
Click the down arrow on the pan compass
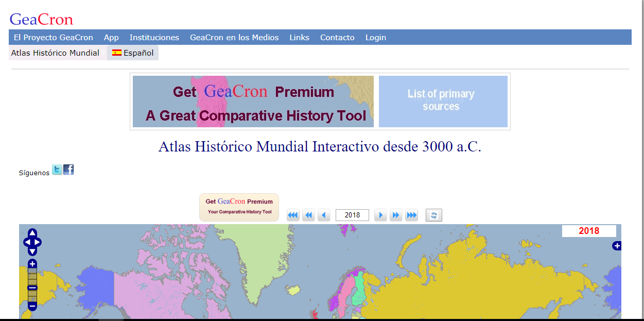[32, 251]
